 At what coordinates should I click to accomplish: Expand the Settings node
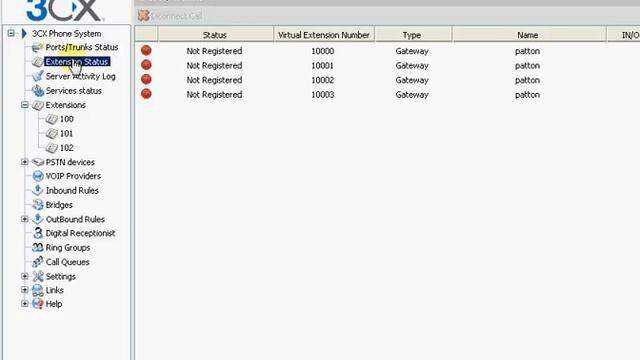24,276
